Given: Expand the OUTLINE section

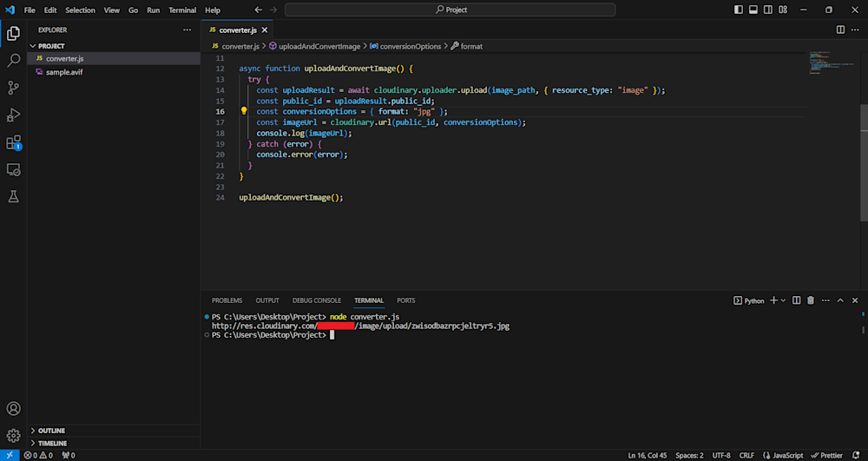Looking at the screenshot, I should 51,431.
